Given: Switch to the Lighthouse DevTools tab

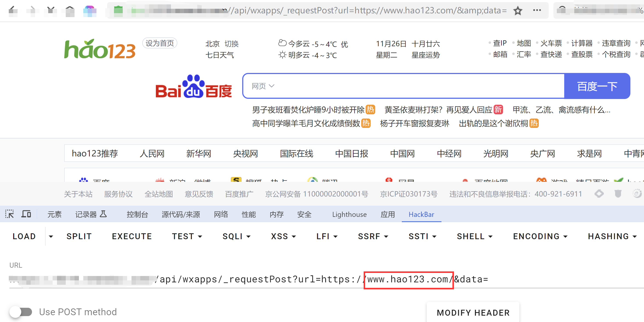Looking at the screenshot, I should coord(349,214).
